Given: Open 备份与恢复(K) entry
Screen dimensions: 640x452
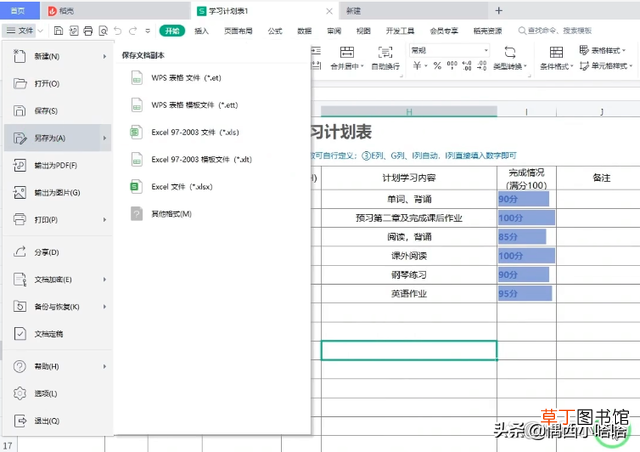Looking at the screenshot, I should [x=58, y=307].
